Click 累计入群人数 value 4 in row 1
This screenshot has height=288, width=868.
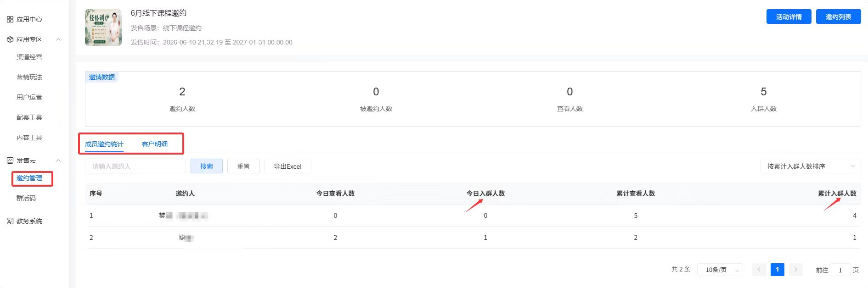pyautogui.click(x=855, y=216)
